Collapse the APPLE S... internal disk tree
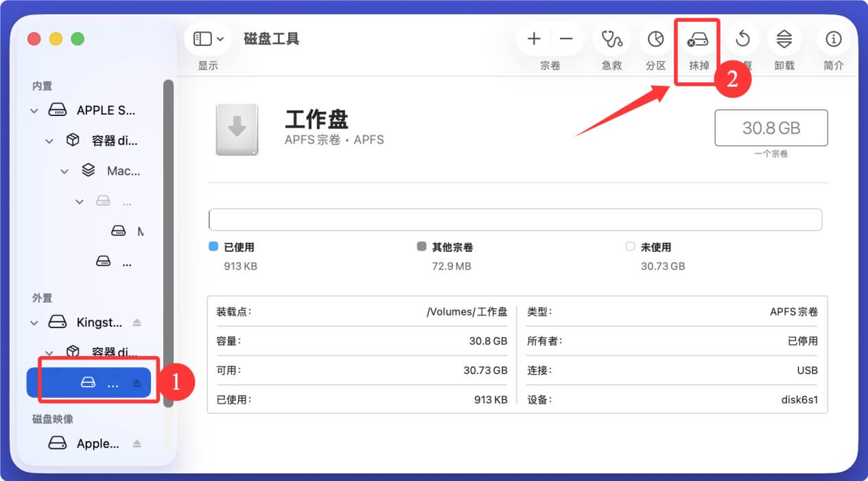This screenshot has height=481, width=868. pyautogui.click(x=33, y=110)
